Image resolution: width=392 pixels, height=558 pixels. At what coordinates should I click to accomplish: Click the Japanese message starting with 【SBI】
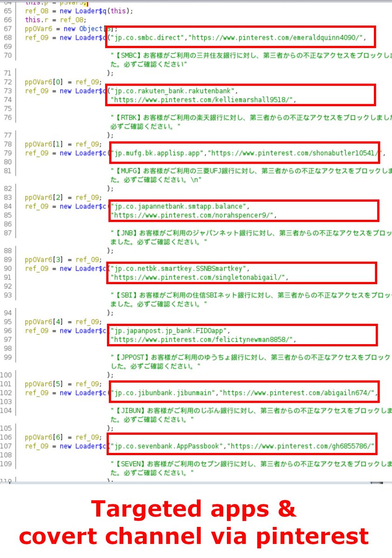251,299
